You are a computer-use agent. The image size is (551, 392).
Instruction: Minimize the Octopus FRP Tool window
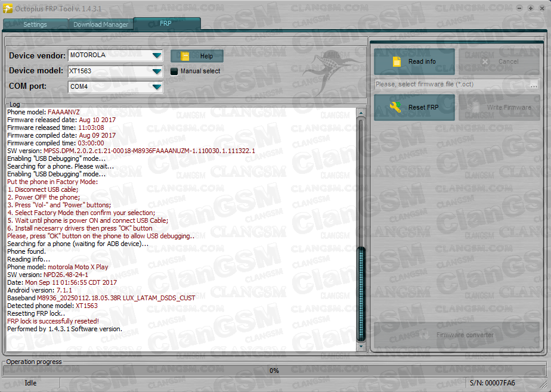519,8
